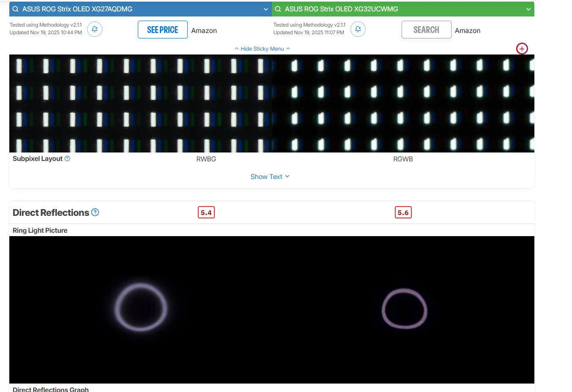Click the 5.6 Direct Reflections score badge
Viewport: 572px width, 392px height.
pos(403,212)
